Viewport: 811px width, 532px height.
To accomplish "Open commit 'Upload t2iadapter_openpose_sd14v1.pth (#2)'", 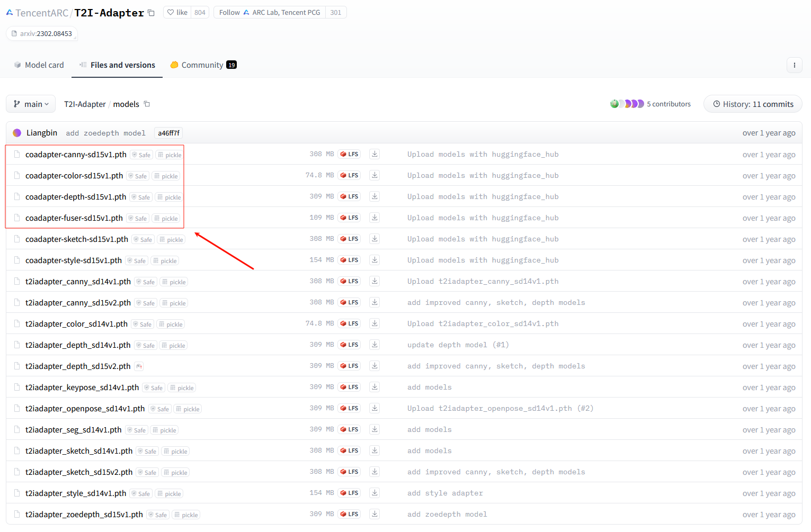I will [501, 408].
